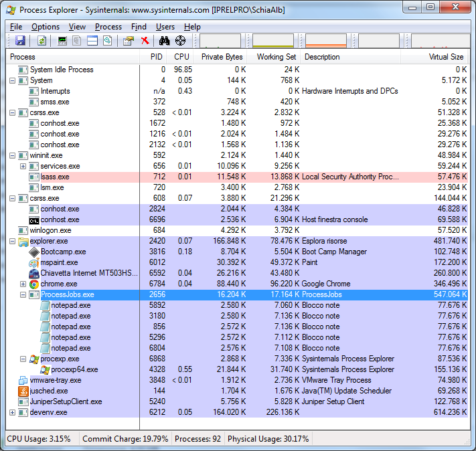Collapse the csrss.exe PID 608 node
This screenshot has width=476, height=451.
click(x=12, y=198)
